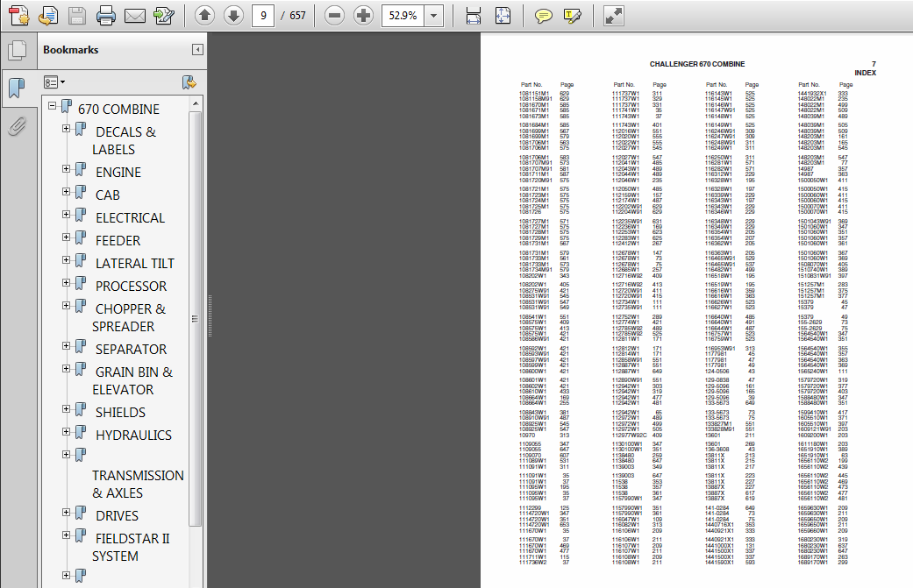
Task: Expand the FIELDSTAR II SYSTEM bookmark
Action: click(x=67, y=535)
